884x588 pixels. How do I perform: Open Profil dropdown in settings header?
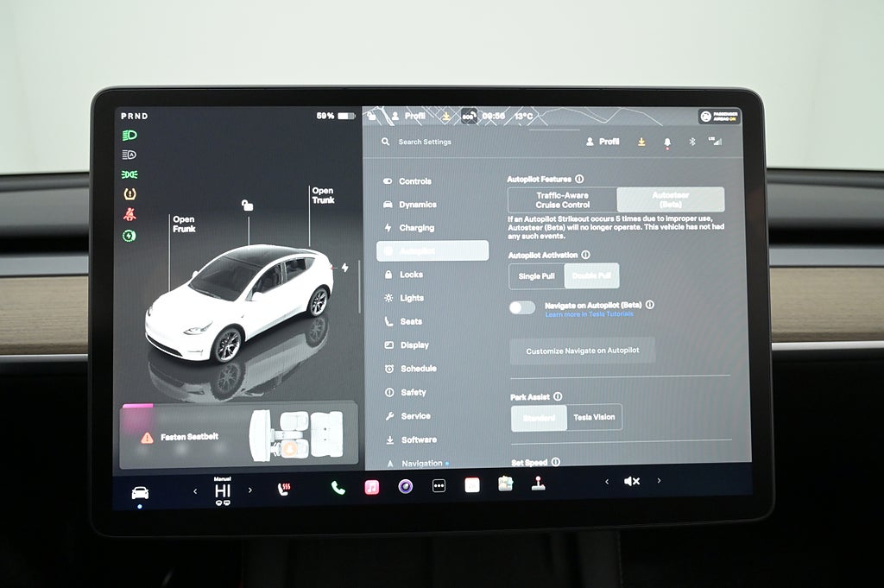tap(603, 142)
